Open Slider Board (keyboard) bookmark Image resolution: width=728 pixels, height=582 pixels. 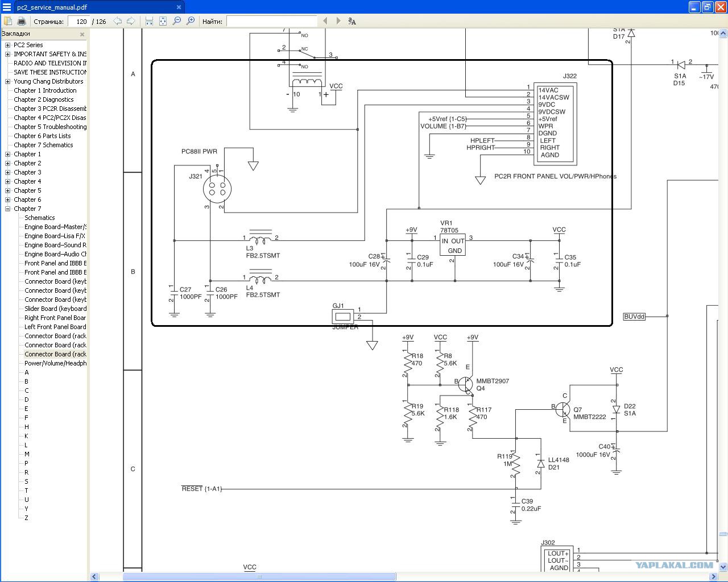(x=55, y=309)
